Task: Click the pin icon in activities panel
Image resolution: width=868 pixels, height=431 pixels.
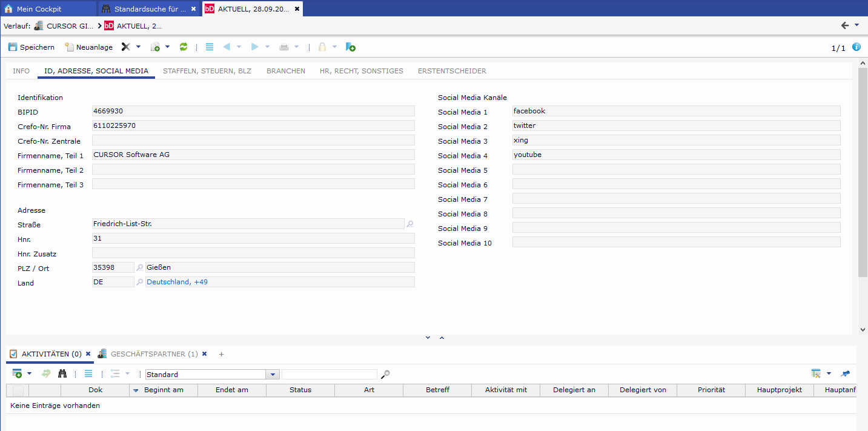Action: coord(846,374)
